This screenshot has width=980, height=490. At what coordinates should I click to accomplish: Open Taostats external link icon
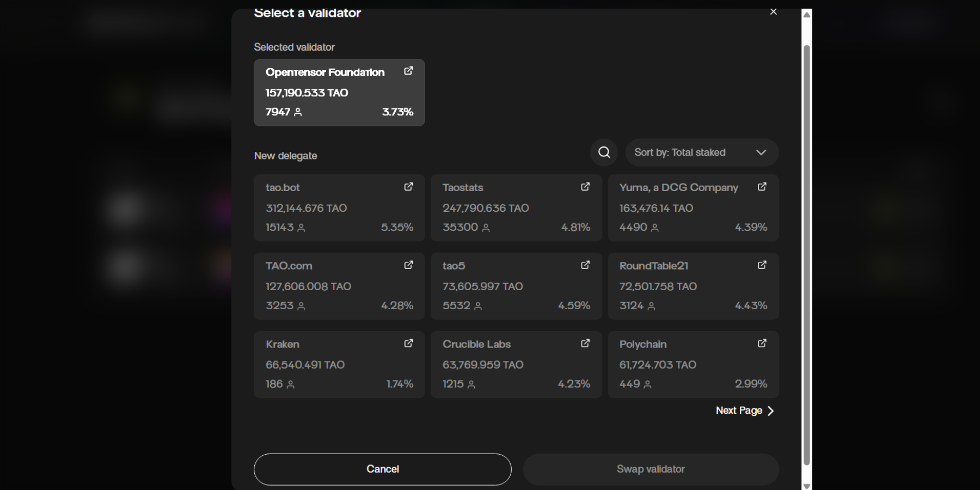pyautogui.click(x=585, y=187)
